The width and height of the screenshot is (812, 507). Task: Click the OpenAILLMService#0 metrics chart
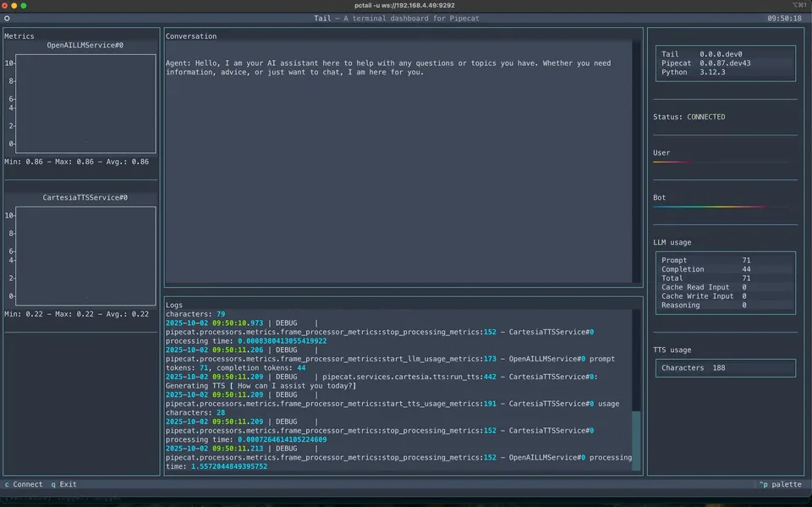[85, 103]
